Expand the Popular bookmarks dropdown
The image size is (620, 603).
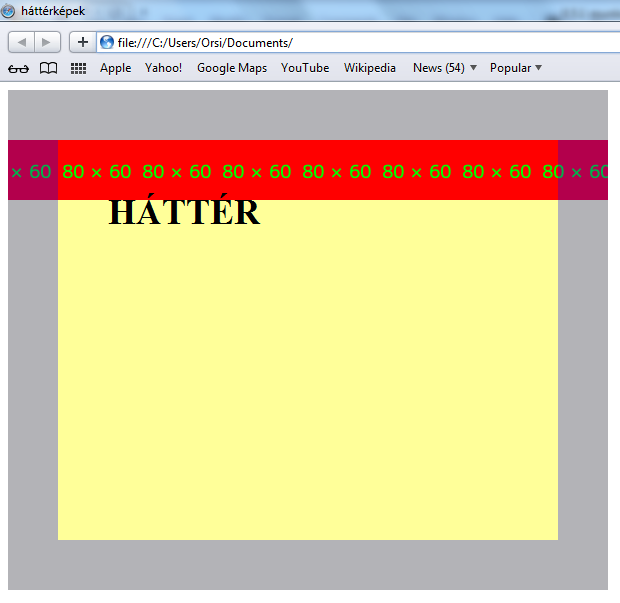(515, 68)
